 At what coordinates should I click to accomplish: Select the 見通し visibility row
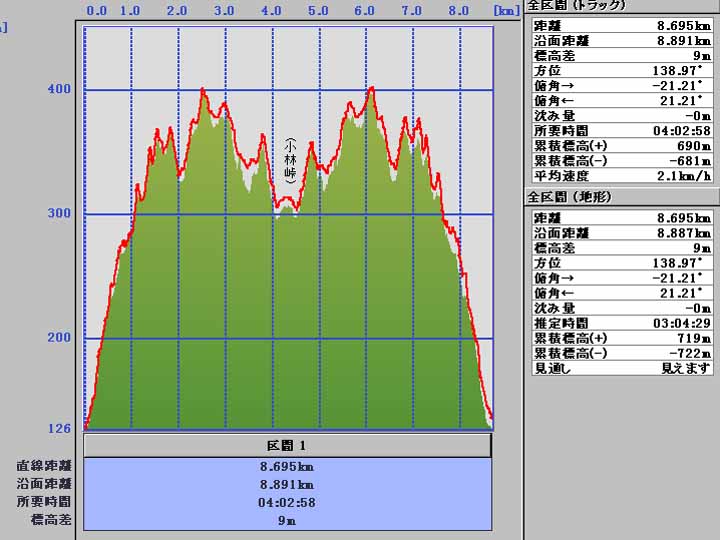(x=620, y=368)
